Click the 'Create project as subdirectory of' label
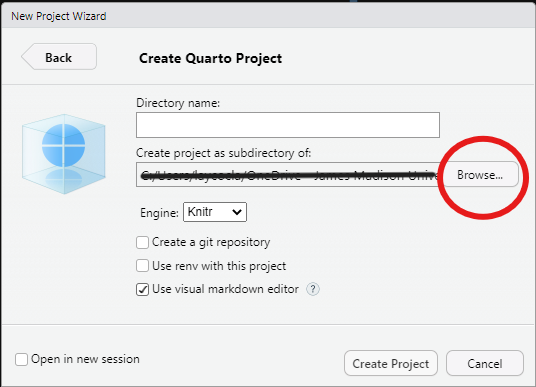This screenshot has width=536, height=387. pos(224,153)
